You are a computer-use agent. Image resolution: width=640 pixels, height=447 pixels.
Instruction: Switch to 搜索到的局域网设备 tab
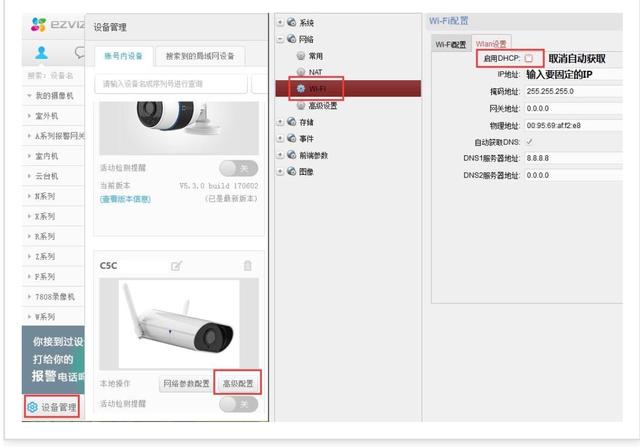click(200, 56)
